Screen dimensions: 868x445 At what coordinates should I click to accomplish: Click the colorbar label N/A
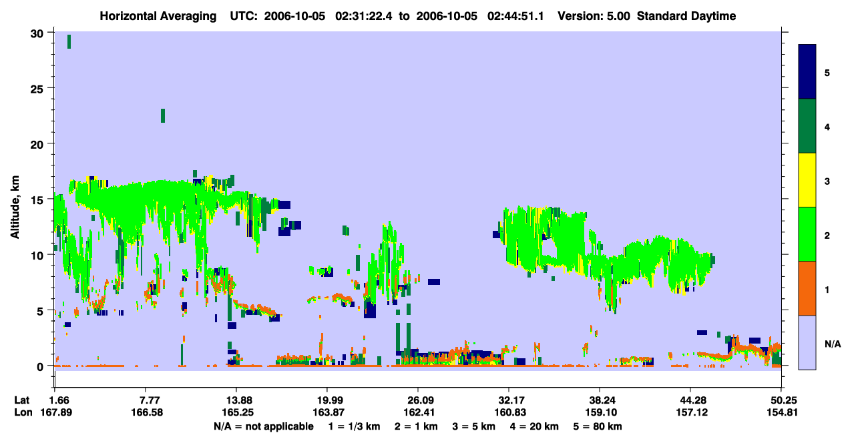[833, 344]
